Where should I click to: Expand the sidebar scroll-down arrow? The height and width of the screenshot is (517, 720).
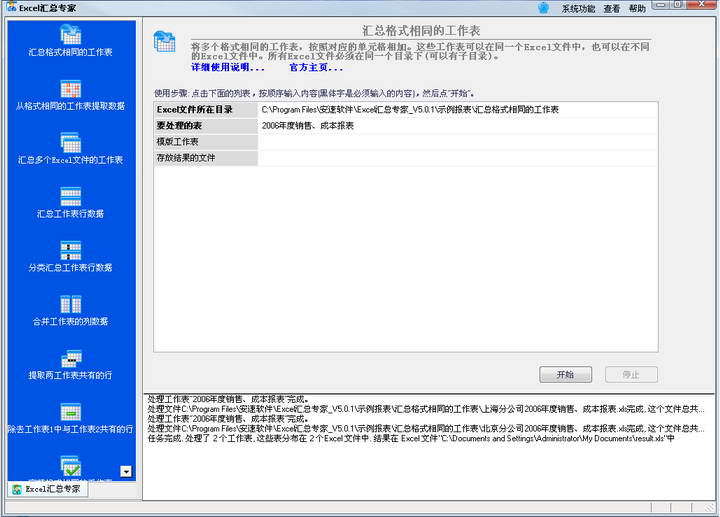126,472
